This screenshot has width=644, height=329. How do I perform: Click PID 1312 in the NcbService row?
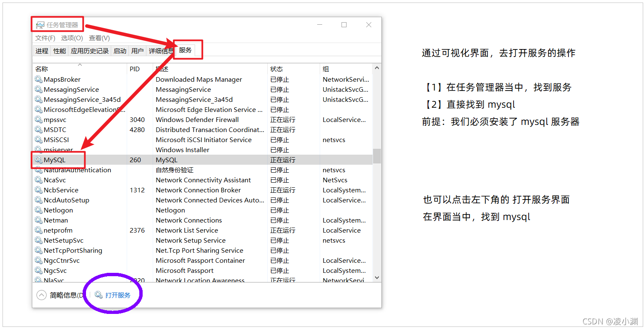pos(137,190)
